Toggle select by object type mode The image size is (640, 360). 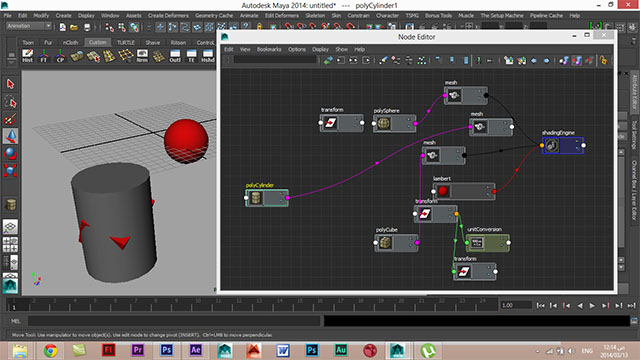point(122,27)
